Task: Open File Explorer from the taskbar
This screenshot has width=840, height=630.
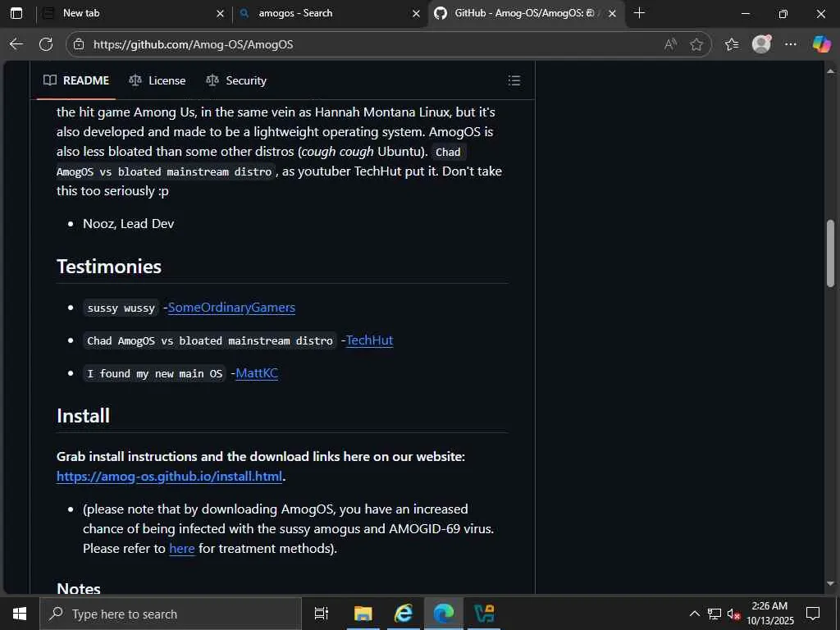Action: [363, 614]
